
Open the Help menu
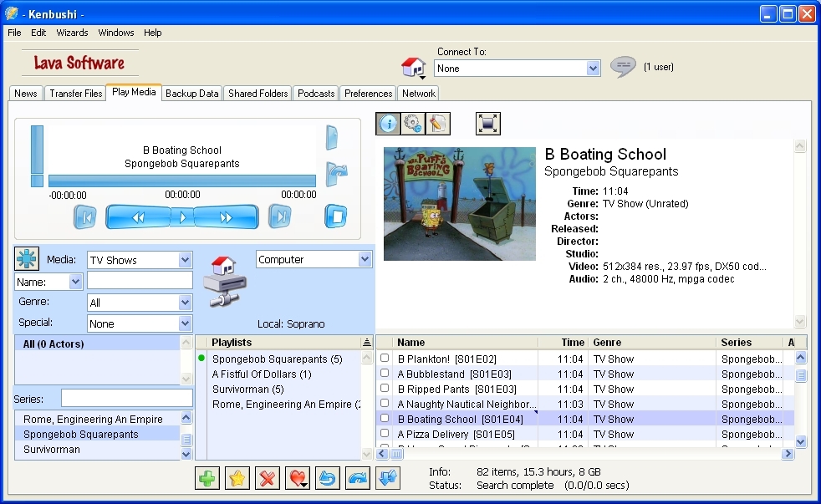coord(152,33)
